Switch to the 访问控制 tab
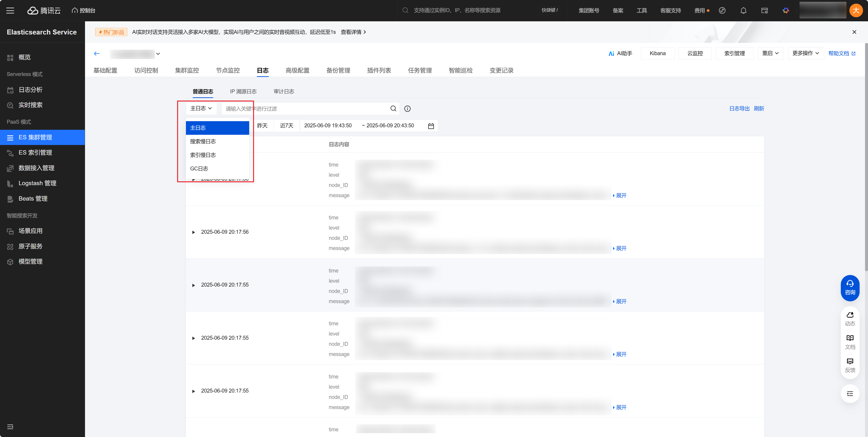Image resolution: width=868 pixels, height=437 pixels. click(x=146, y=71)
